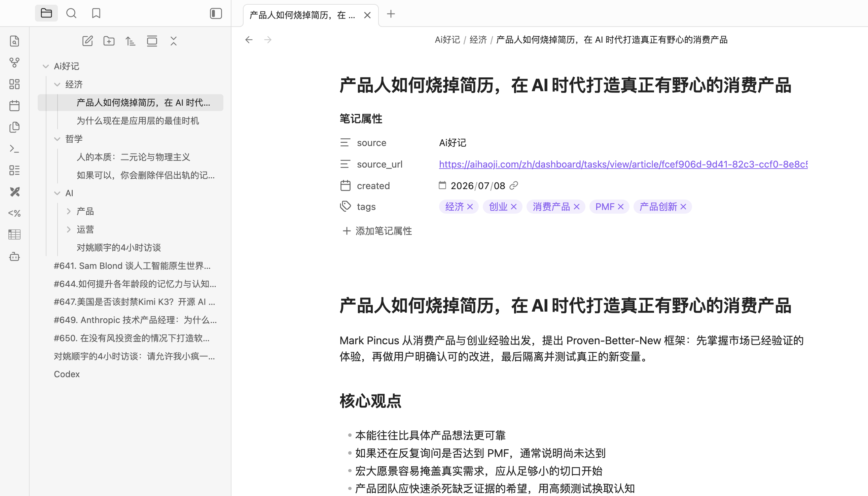Click the source property type icon
This screenshot has height=496, width=868.
[x=345, y=142]
